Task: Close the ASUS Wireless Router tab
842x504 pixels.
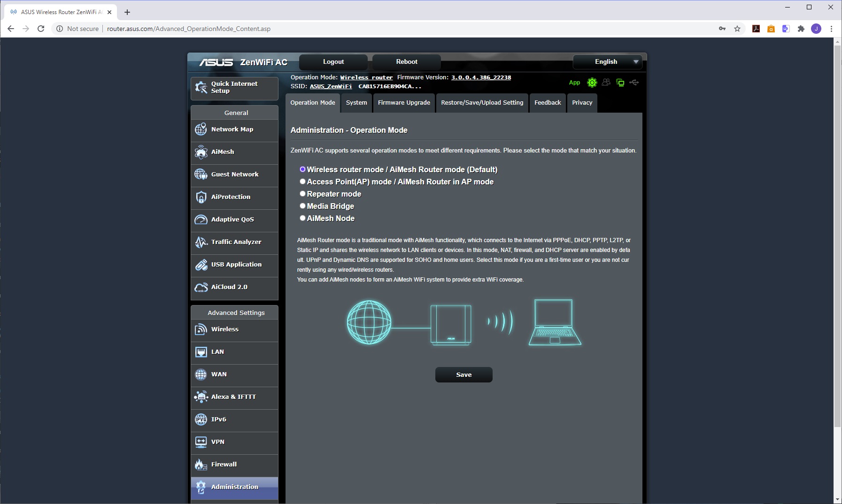Action: [x=109, y=12]
